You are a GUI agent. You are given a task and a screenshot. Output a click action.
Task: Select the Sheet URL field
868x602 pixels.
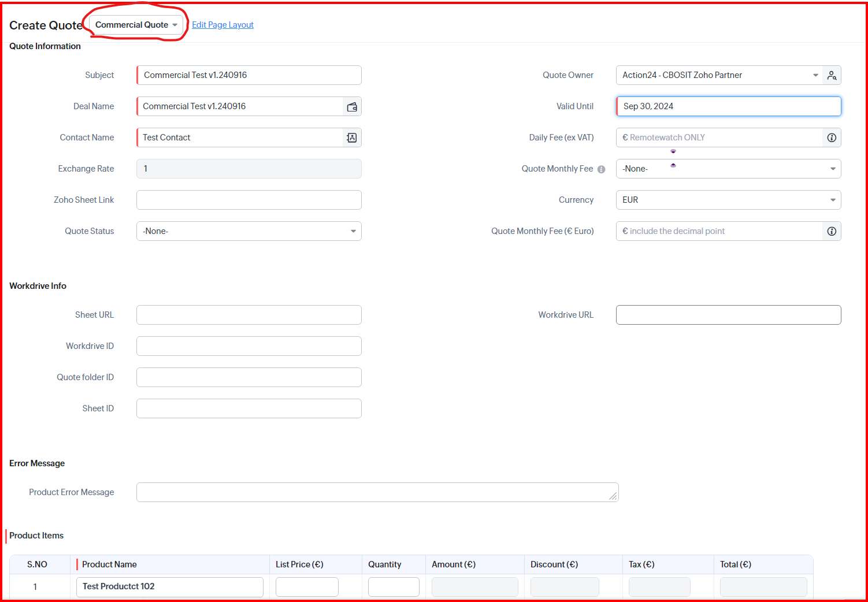[248, 315]
